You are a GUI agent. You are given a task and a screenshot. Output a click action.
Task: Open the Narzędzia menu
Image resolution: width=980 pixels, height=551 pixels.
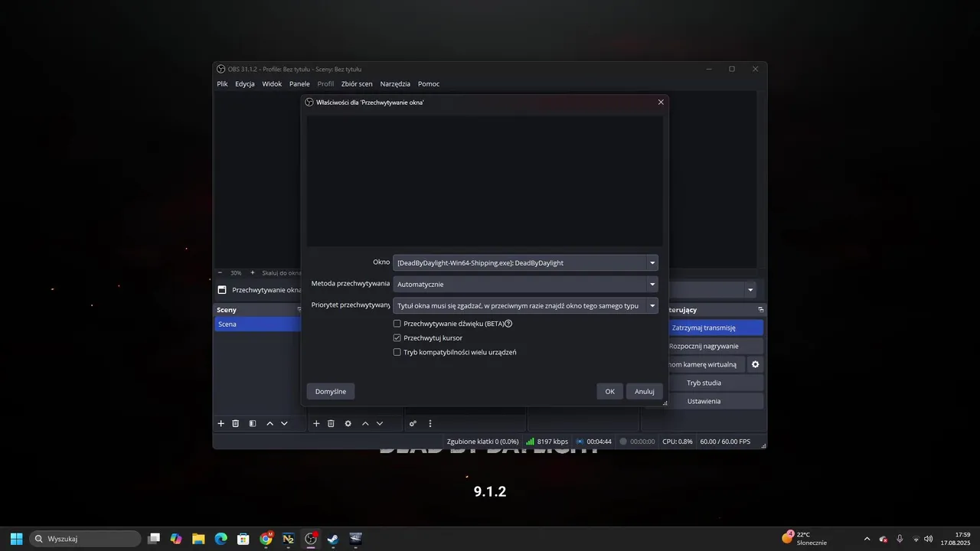tap(395, 83)
